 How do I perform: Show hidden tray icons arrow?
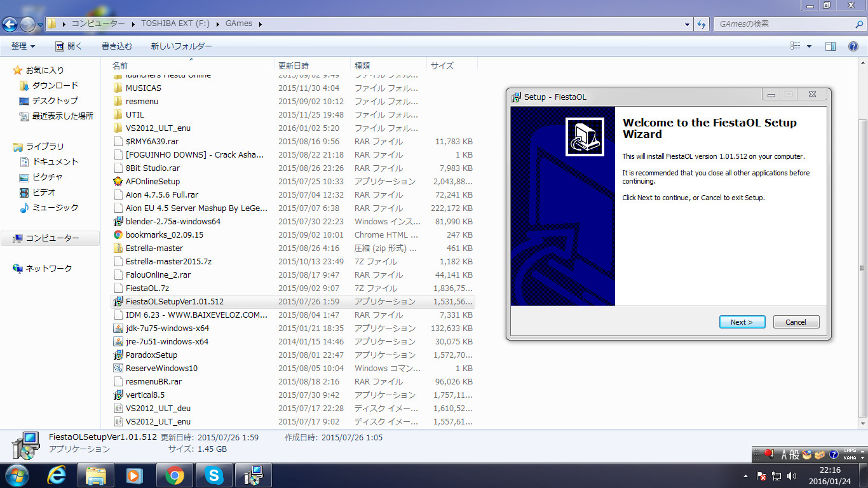(x=746, y=475)
